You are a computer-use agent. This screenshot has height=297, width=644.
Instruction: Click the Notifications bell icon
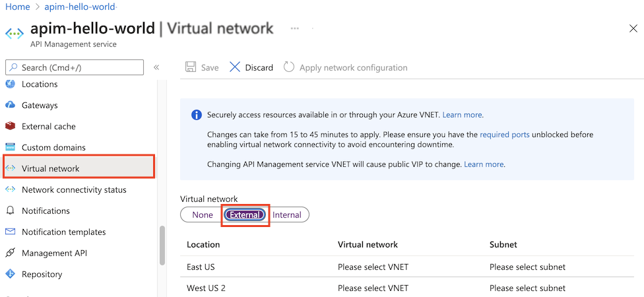click(10, 211)
